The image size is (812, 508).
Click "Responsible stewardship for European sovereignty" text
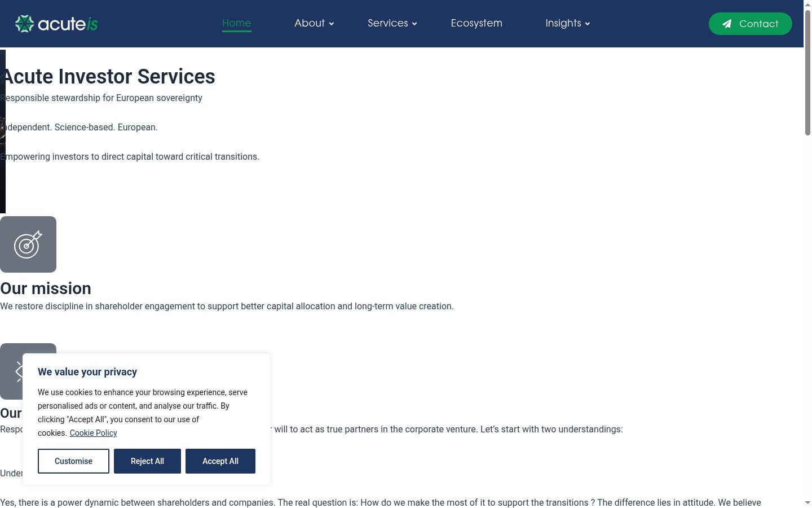click(x=101, y=98)
